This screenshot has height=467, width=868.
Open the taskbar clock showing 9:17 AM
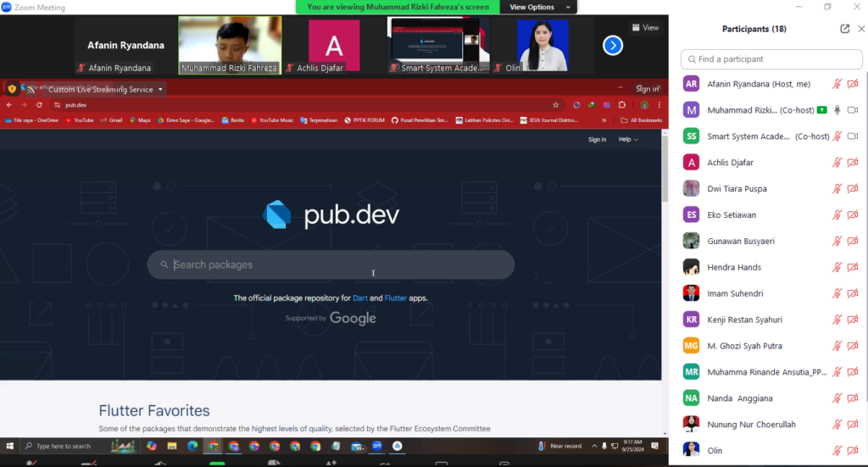point(632,446)
